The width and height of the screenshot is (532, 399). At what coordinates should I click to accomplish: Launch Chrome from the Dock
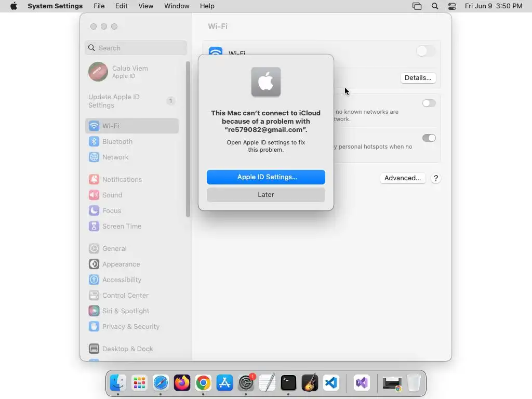(x=203, y=383)
